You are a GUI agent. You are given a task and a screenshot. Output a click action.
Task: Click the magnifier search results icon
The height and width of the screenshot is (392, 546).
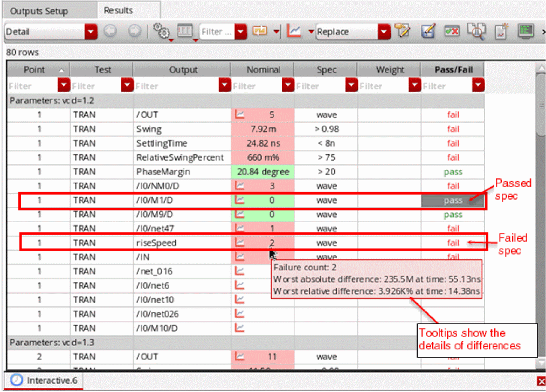pyautogui.click(x=476, y=31)
